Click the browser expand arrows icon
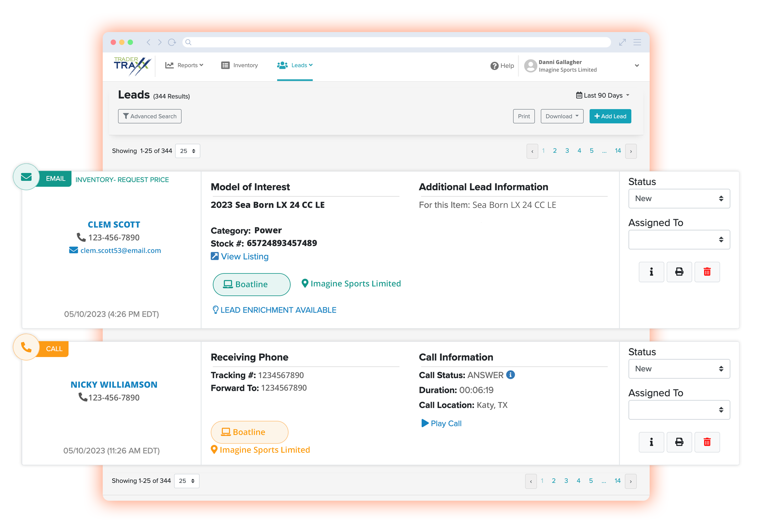 click(622, 42)
